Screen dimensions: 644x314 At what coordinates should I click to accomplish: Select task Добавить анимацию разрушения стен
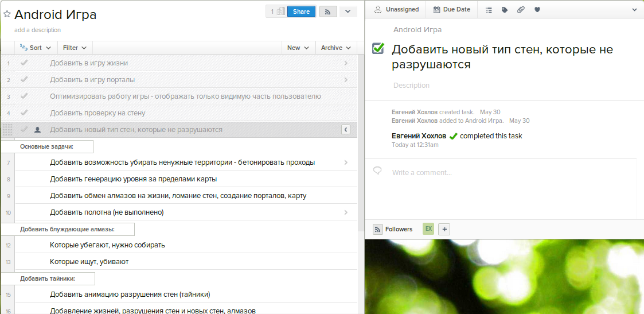186,294
